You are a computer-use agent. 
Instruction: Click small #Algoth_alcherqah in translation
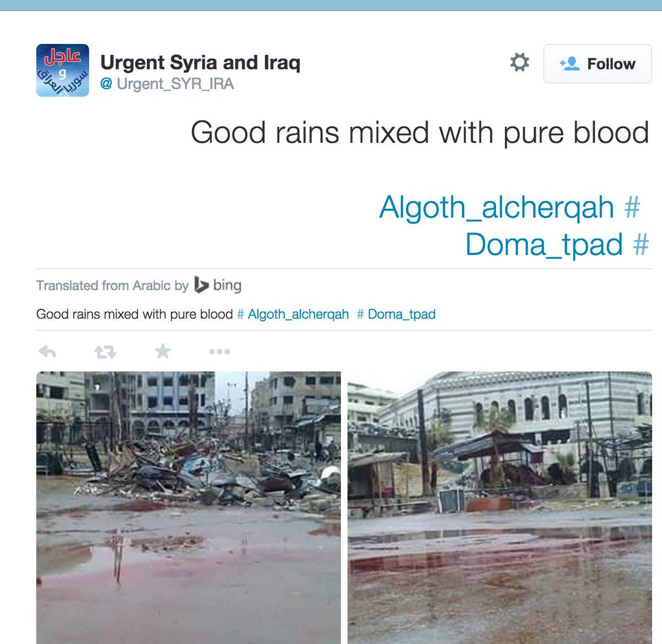click(x=293, y=314)
